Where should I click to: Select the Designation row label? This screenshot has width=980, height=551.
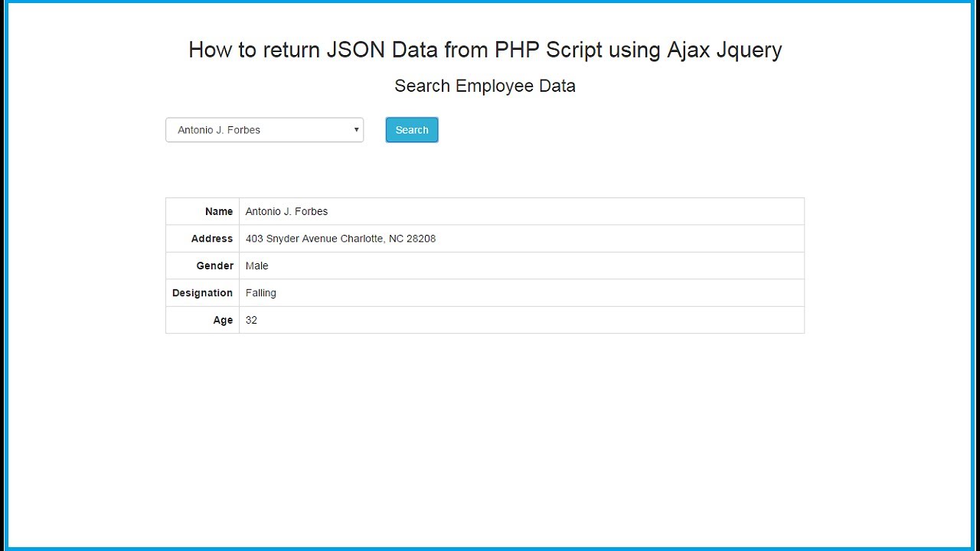(202, 293)
